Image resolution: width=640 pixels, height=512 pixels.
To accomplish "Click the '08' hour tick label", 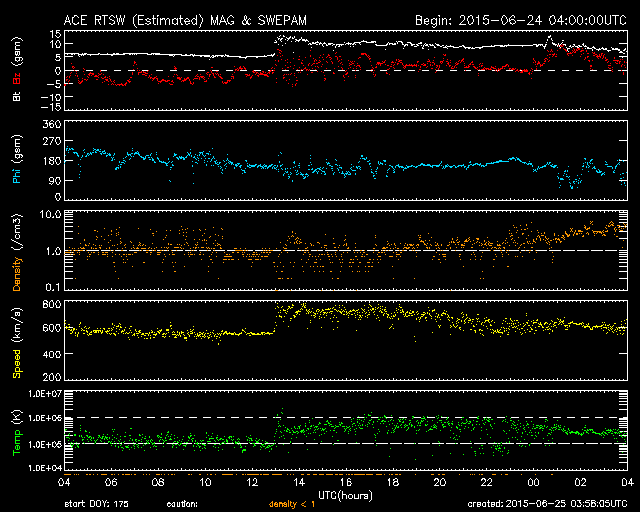I will click(158, 482).
